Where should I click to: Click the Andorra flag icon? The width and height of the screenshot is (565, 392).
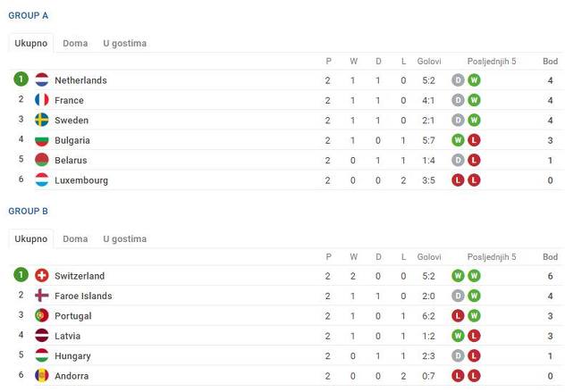coord(42,376)
